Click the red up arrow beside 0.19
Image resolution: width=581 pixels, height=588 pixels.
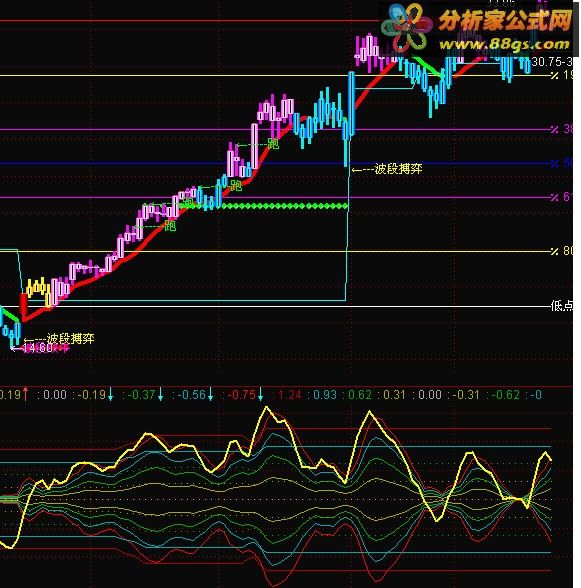point(25,394)
